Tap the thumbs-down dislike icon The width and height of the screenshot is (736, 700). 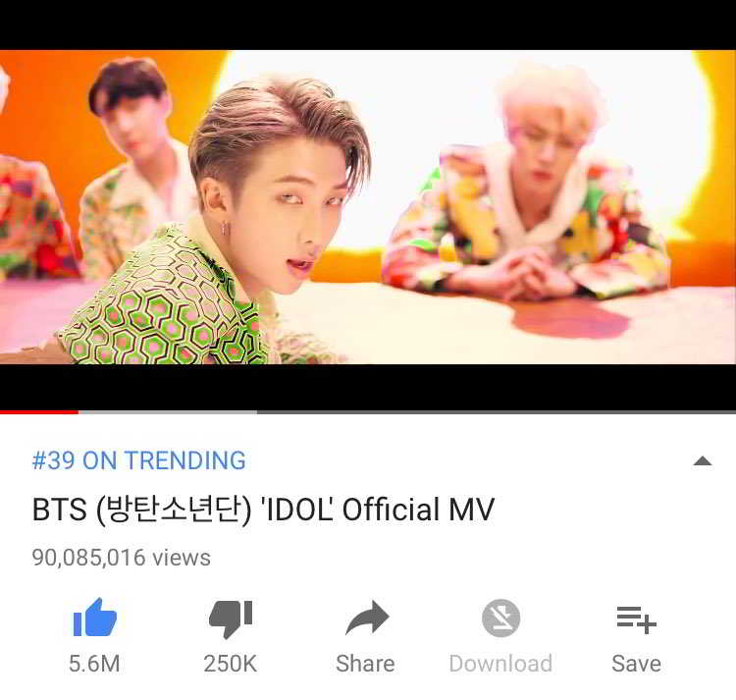point(231,619)
